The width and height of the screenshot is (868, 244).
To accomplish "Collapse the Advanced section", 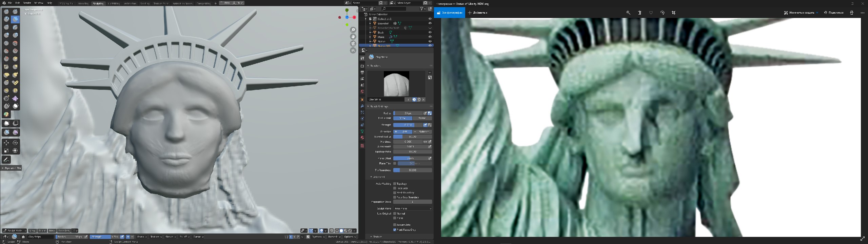I will [x=371, y=177].
